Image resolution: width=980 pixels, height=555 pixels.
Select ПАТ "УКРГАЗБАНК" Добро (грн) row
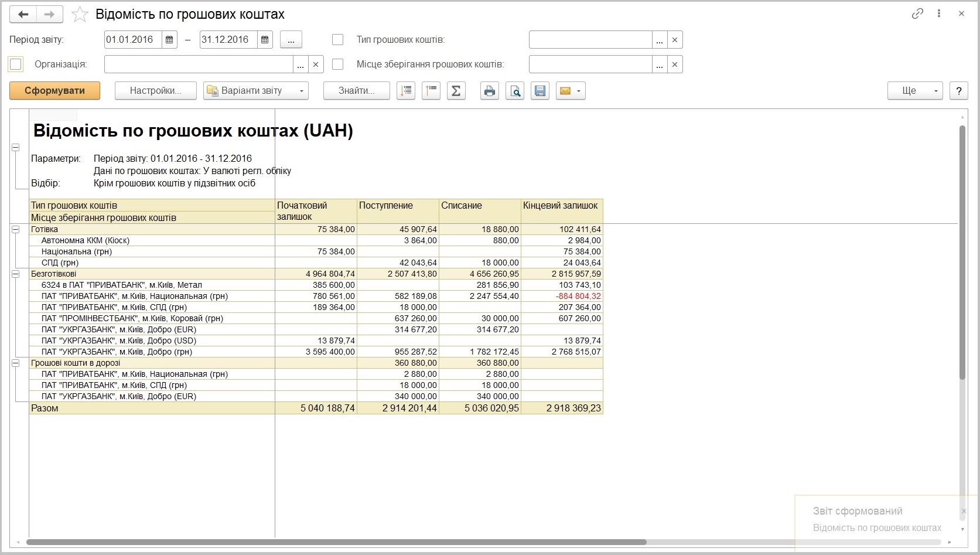point(316,352)
